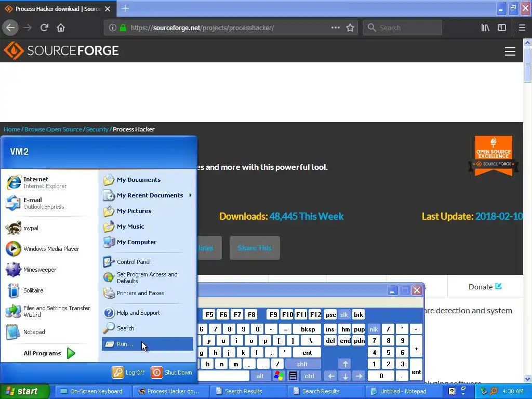
Task: Click the sourceforge.net address bar URL
Action: click(x=202, y=28)
